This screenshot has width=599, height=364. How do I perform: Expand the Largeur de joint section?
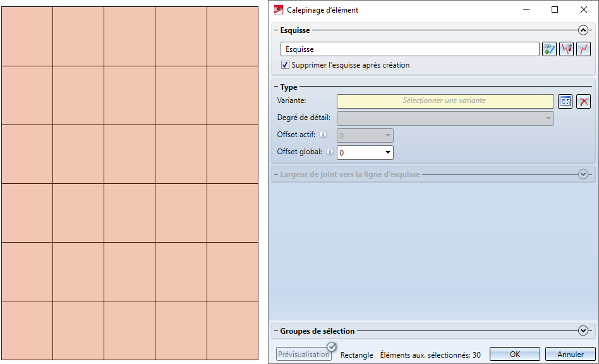583,174
